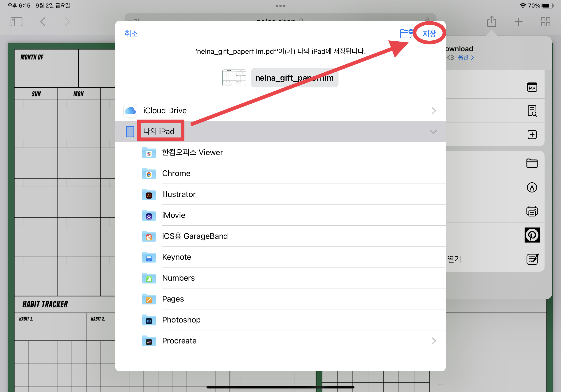This screenshot has height=392, width=561.
Task: Open the Safari share icon
Action: 491,22
